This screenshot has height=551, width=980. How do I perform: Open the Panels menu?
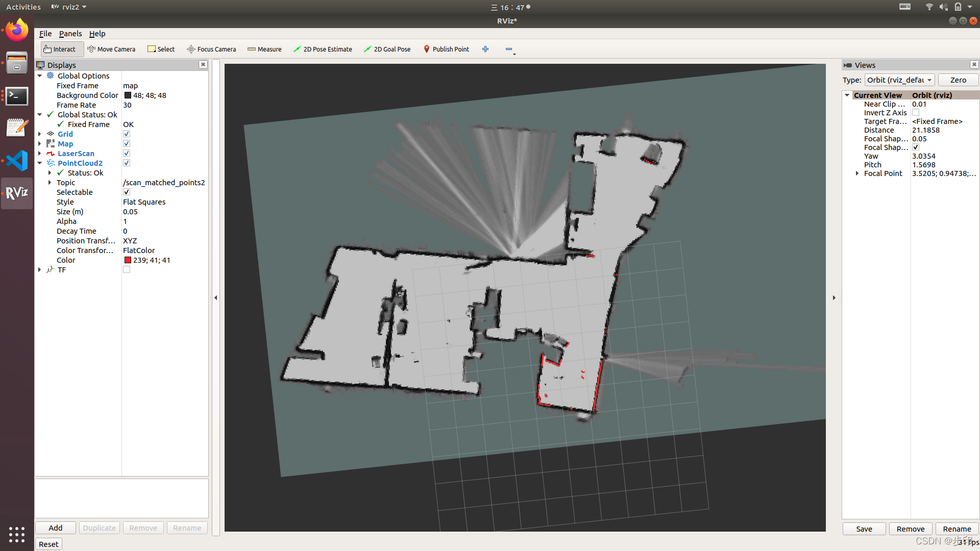point(69,33)
